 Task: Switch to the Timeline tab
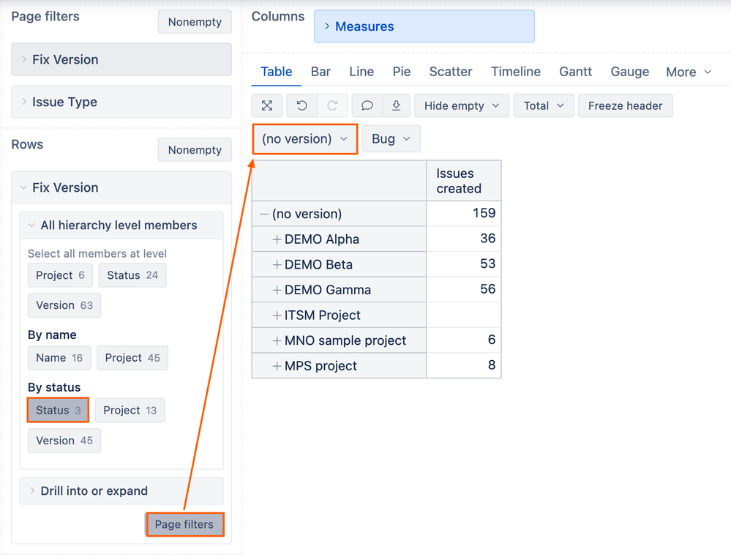(516, 72)
